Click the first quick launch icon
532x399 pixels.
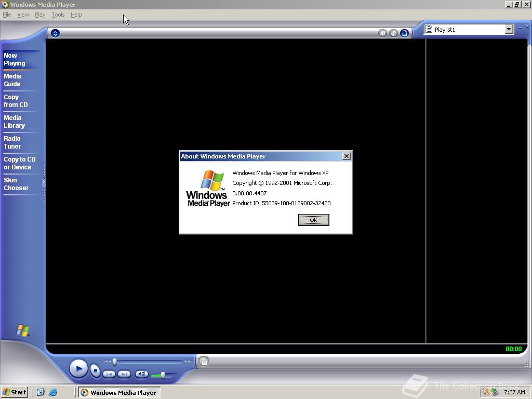tap(41, 392)
